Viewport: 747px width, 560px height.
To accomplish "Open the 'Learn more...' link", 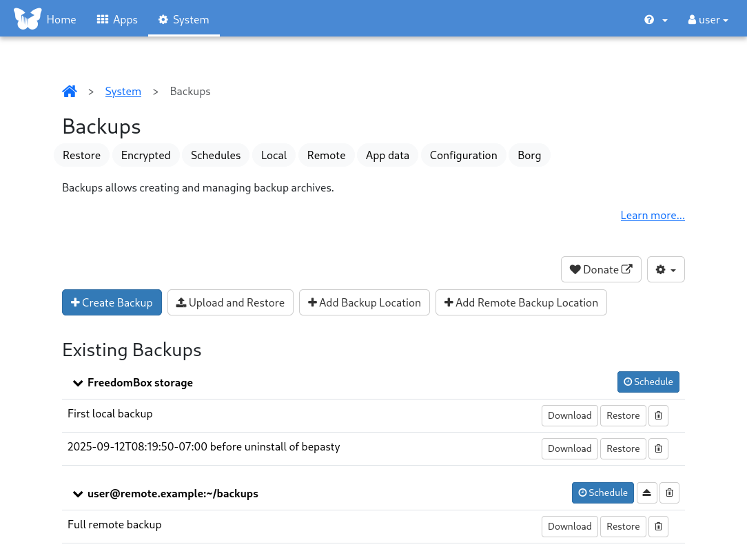I will point(652,215).
